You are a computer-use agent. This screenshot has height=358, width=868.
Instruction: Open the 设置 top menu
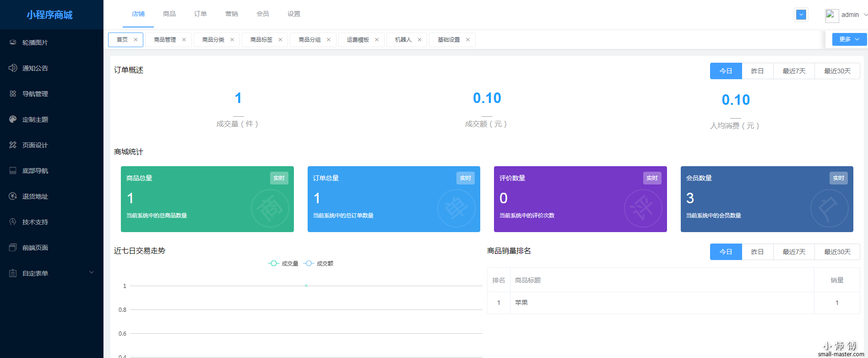pos(294,14)
